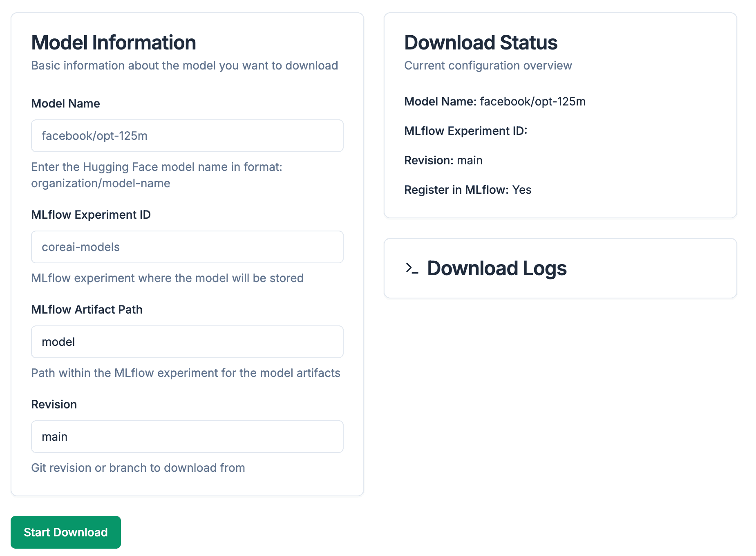Click the Start Download button
The width and height of the screenshot is (756, 556).
65,532
